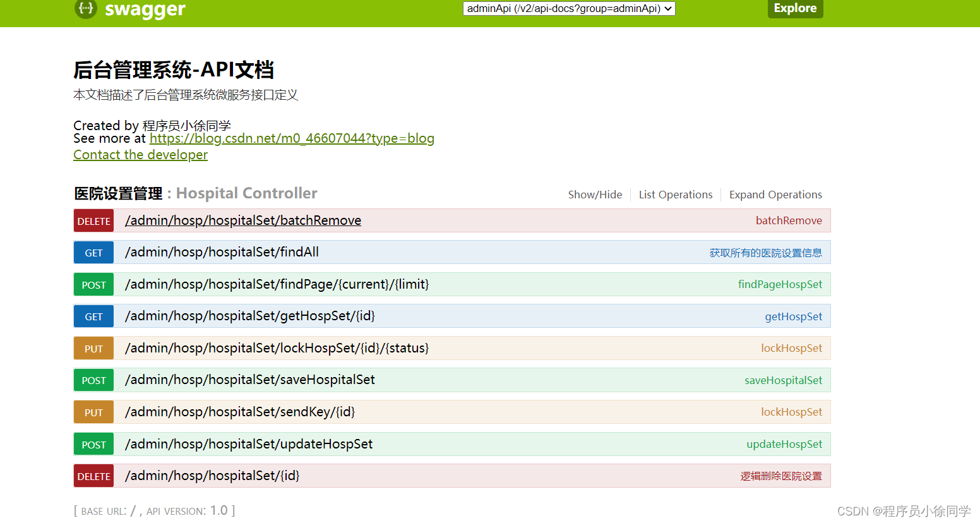Click PUT badge for sendKey
Screen dimensions: 980x523
pyautogui.click(x=93, y=412)
